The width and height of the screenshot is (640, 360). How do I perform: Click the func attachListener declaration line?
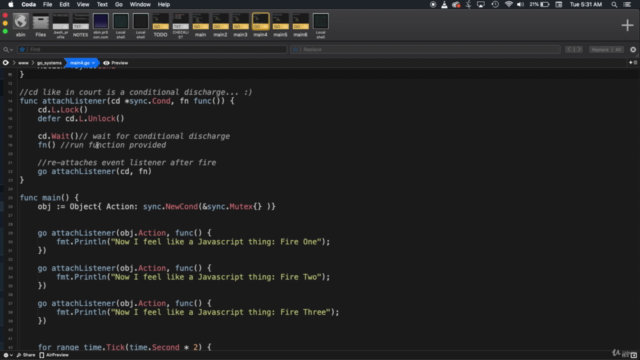point(127,101)
